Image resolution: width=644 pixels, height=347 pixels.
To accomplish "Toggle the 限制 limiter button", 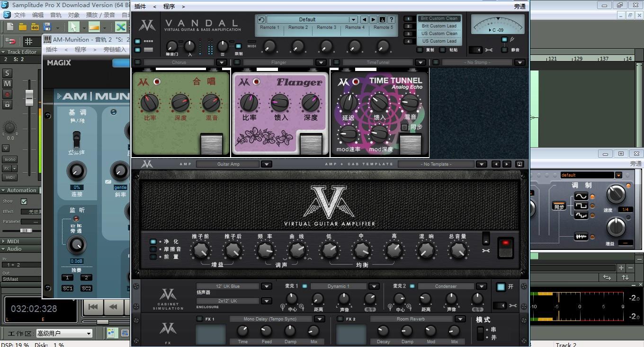I will (238, 46).
